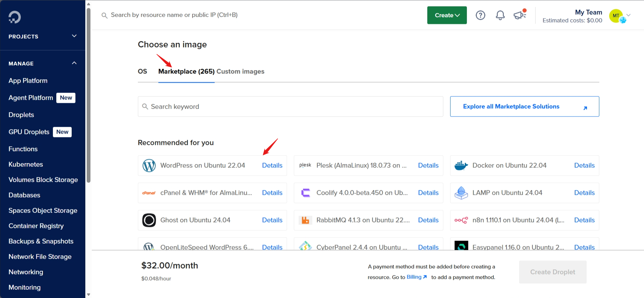
Task: Click the Docker whale icon
Action: [x=461, y=165]
